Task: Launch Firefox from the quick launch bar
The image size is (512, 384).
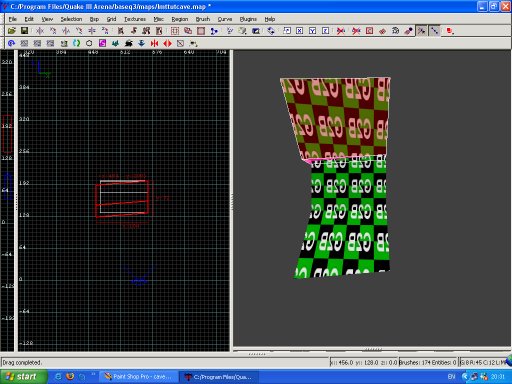Action: tap(70, 377)
